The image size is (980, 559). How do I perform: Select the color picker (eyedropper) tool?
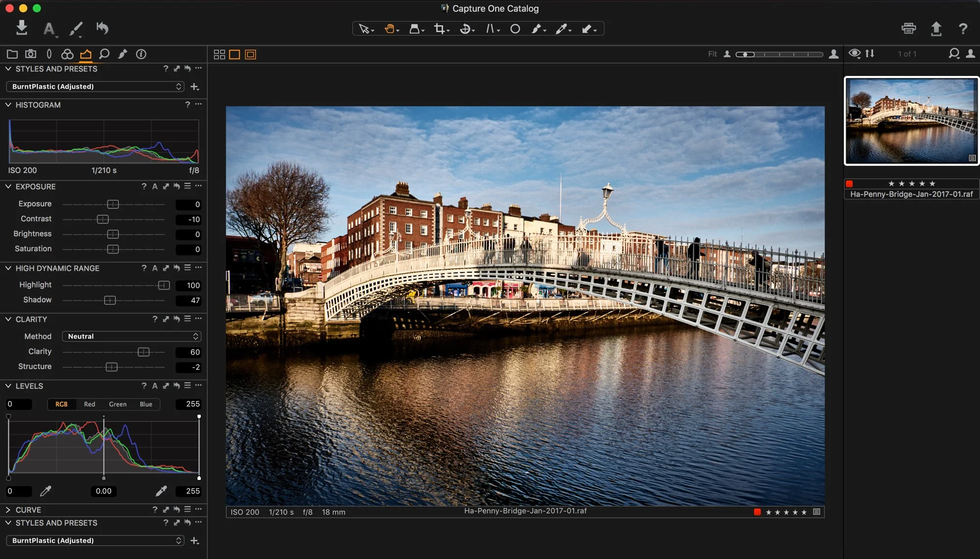563,29
